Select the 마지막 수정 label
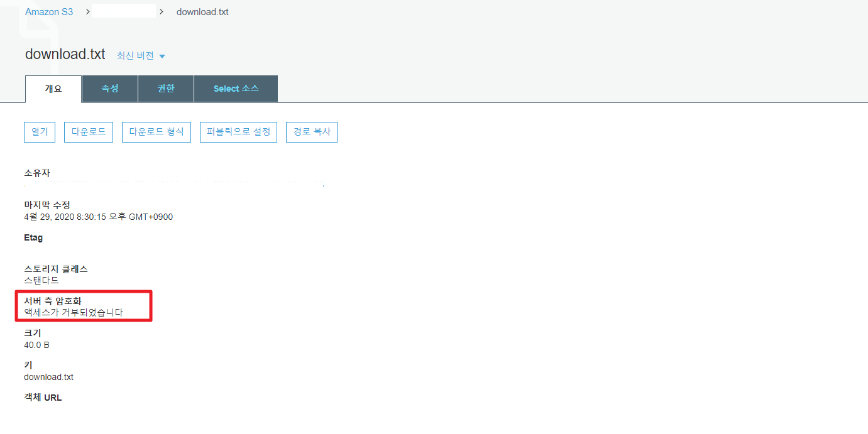Screen dimensions: 868x434 coord(47,205)
